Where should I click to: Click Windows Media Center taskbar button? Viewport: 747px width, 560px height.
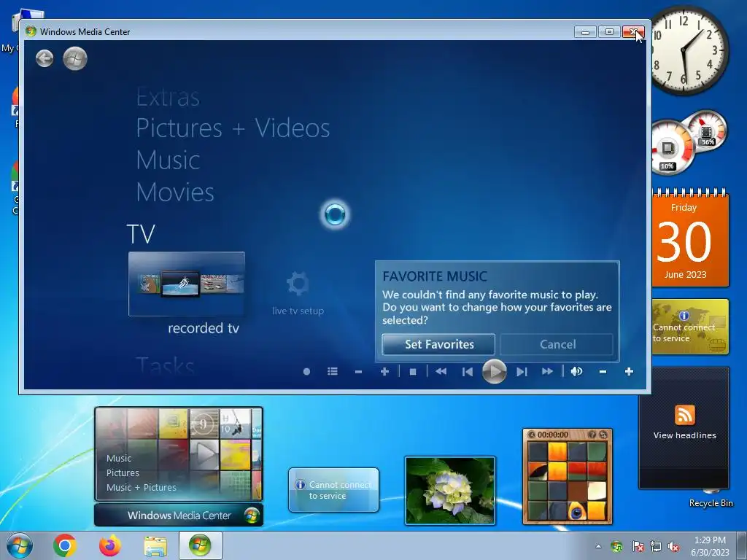point(201,545)
